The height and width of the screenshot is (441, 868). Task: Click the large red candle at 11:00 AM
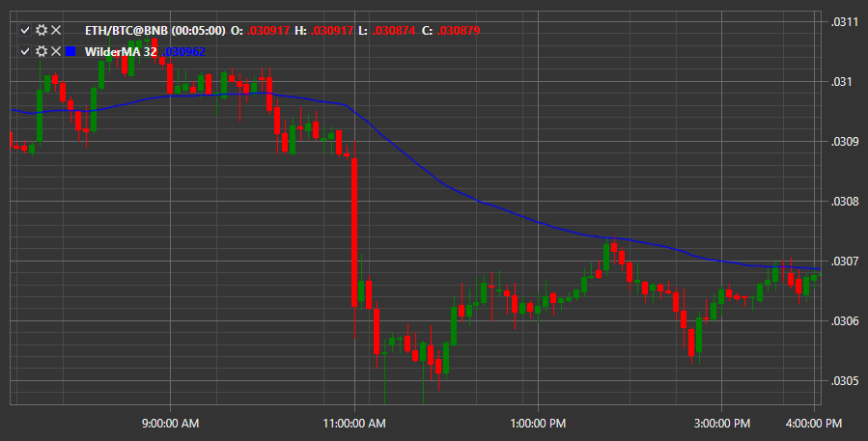354,233
